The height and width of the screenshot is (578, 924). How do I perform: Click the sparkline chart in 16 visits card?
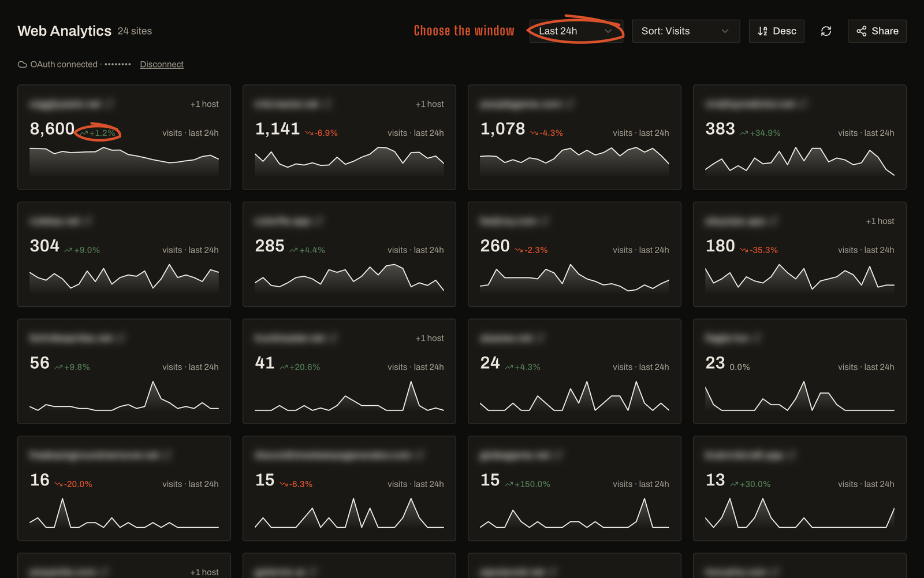(124, 513)
